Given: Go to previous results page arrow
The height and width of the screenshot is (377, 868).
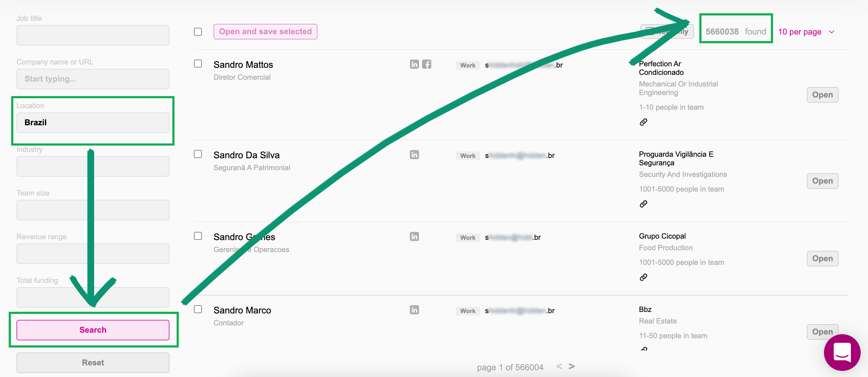Looking at the screenshot, I should [x=559, y=366].
